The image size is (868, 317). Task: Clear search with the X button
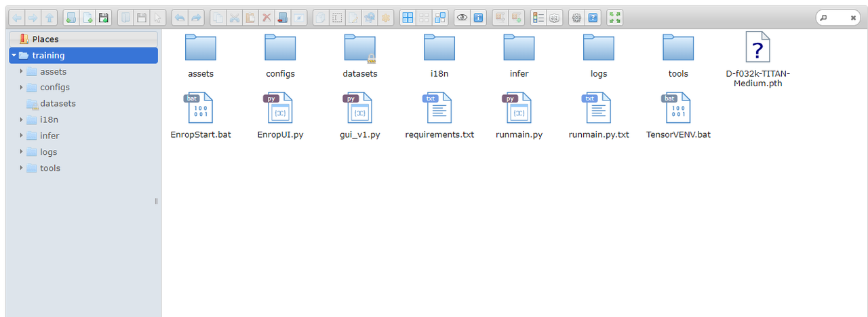point(852,18)
